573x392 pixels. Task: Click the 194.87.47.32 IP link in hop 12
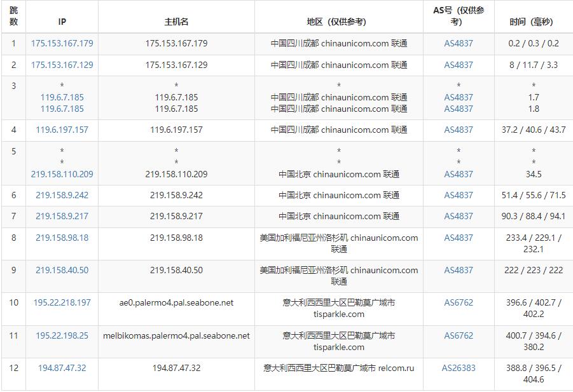[62, 368]
